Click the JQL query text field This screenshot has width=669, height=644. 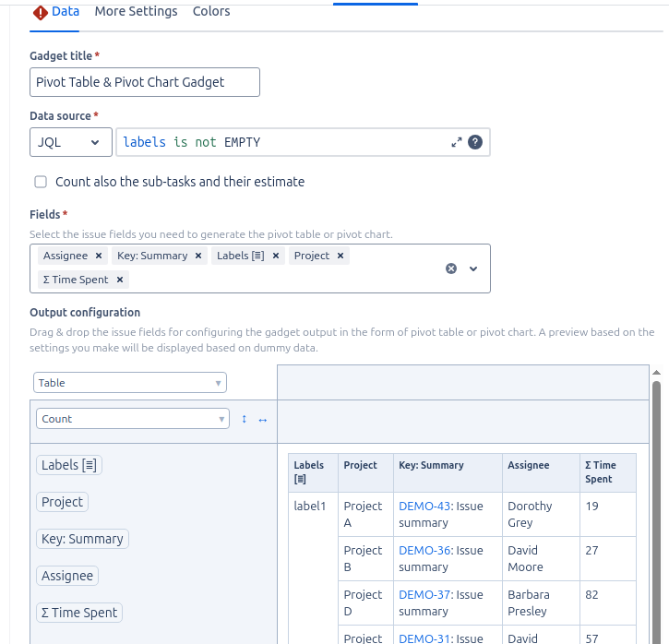pos(281,142)
